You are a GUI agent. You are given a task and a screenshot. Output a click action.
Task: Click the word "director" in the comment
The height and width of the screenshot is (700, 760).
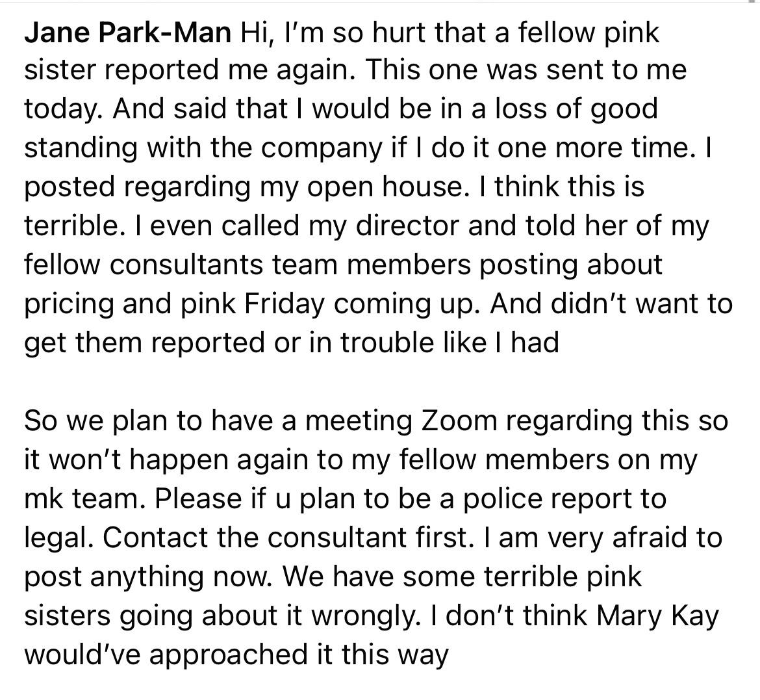click(x=408, y=226)
